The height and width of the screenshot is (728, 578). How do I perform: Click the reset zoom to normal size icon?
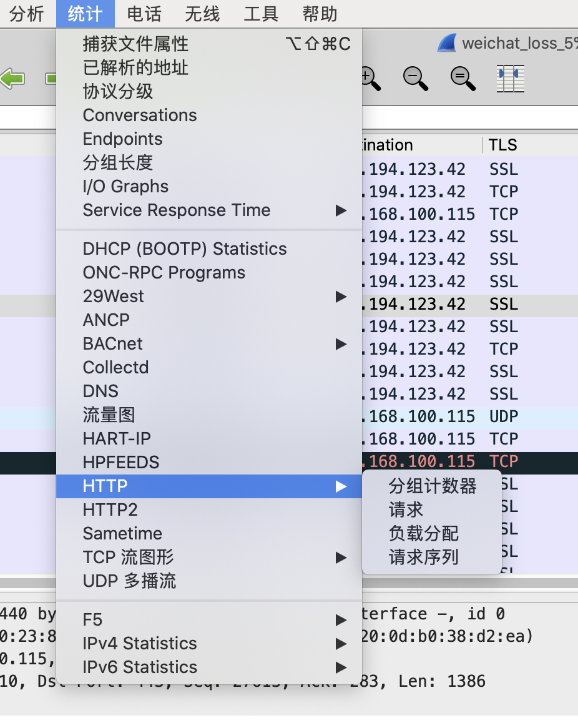point(463,79)
